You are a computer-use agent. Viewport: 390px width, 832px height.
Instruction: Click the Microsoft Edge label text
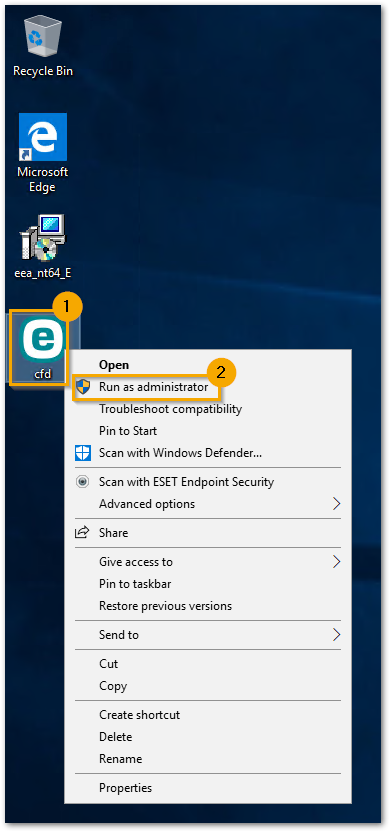click(x=42, y=180)
